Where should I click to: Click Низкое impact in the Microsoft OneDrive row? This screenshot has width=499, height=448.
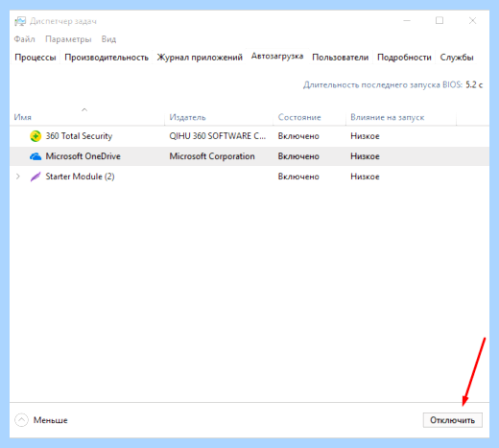click(365, 156)
